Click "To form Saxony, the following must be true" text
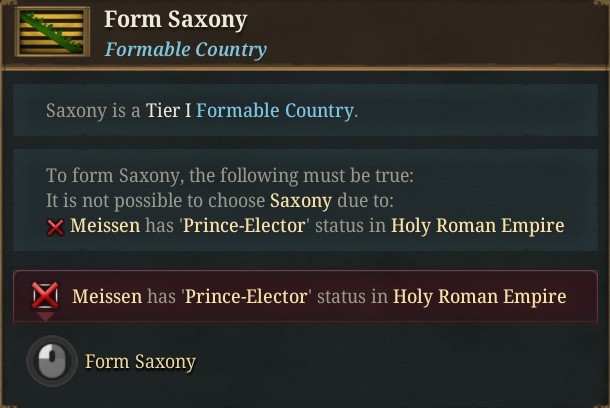The width and height of the screenshot is (610, 408). point(230,175)
